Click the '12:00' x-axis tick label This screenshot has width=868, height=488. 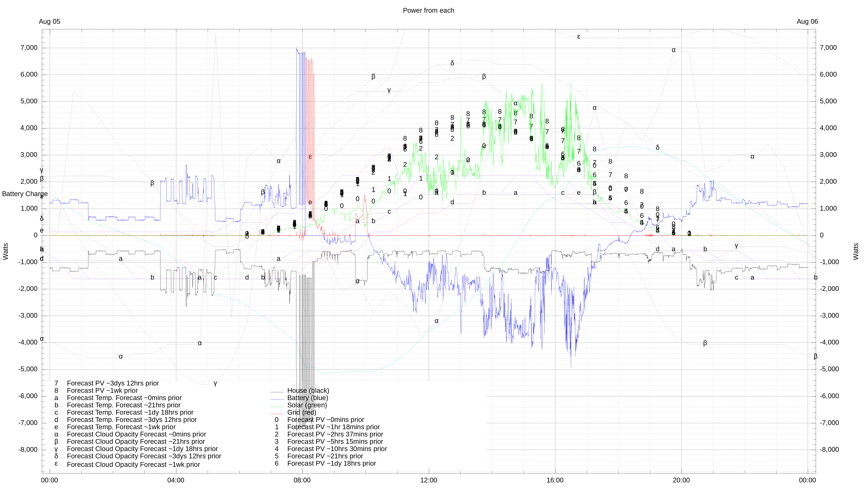(429, 480)
